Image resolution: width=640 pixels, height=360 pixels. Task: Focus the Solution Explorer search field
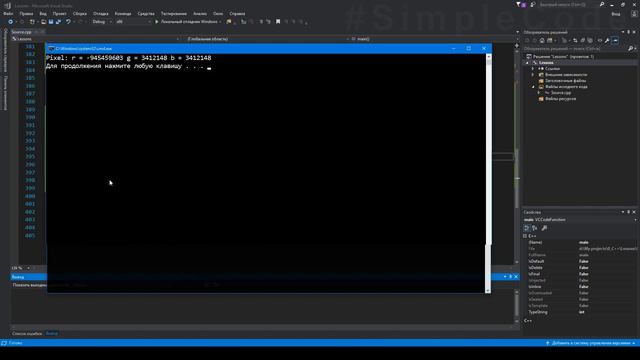click(x=575, y=49)
